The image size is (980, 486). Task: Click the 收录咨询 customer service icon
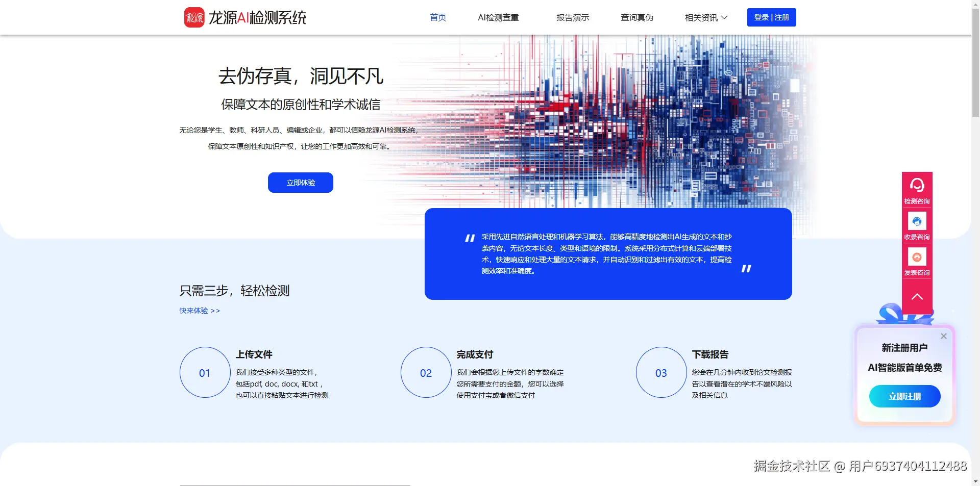click(x=917, y=221)
